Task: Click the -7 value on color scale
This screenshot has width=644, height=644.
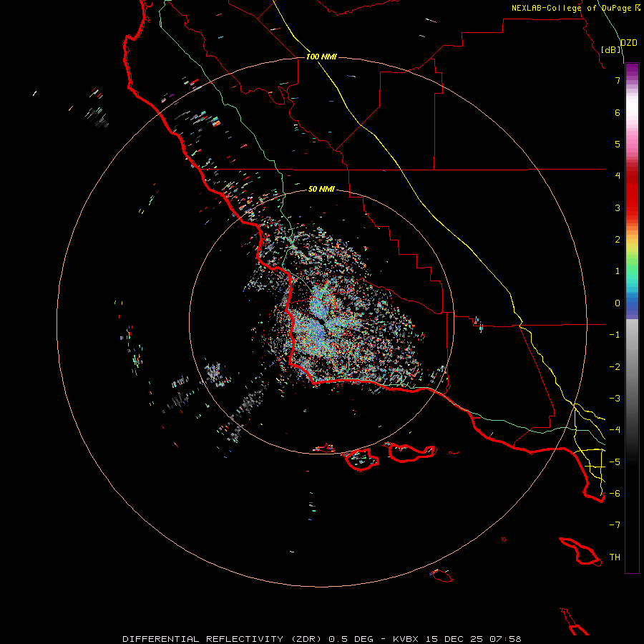Action: pyautogui.click(x=615, y=525)
